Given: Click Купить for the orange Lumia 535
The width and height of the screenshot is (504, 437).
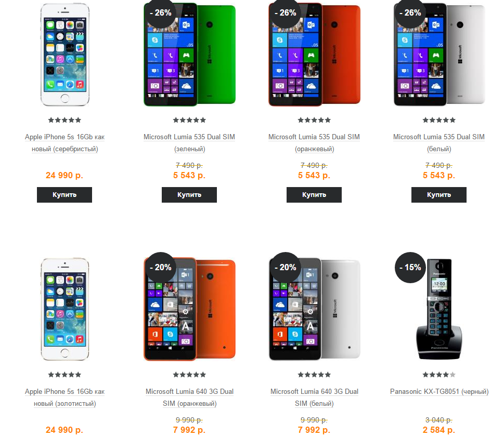Looking at the screenshot, I should pyautogui.click(x=314, y=194).
